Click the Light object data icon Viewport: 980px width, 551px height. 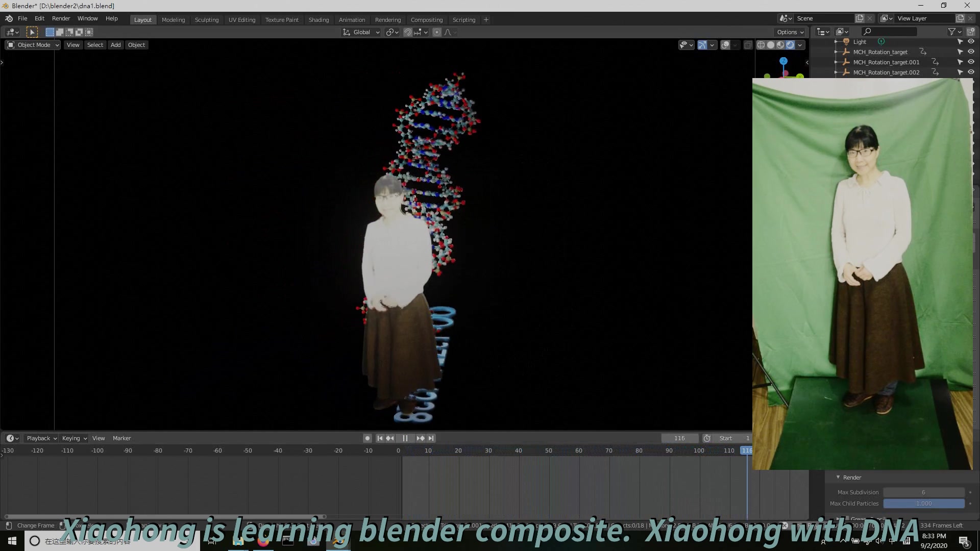pyautogui.click(x=881, y=42)
